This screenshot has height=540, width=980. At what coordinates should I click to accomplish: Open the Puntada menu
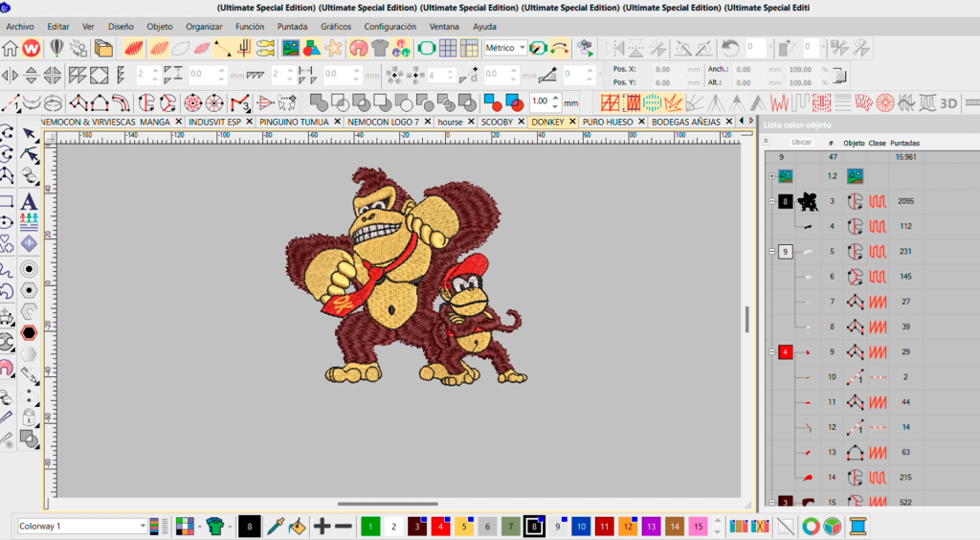coord(292,27)
